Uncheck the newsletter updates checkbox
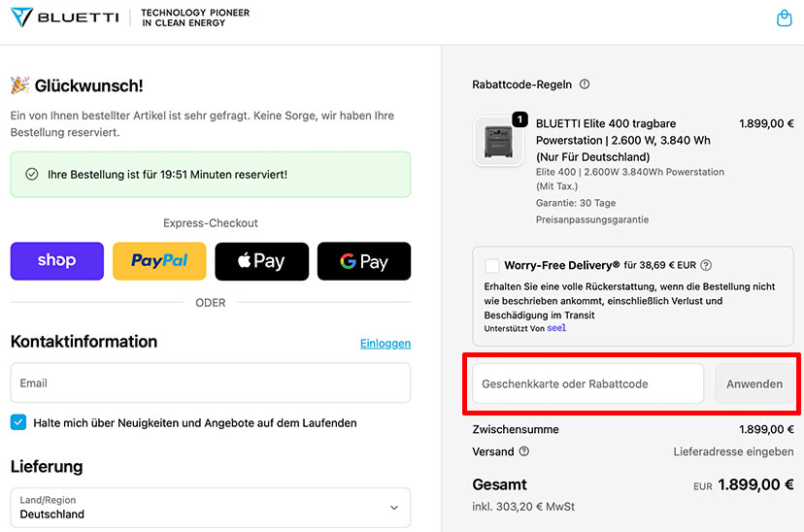This screenshot has width=804, height=532. [18, 422]
